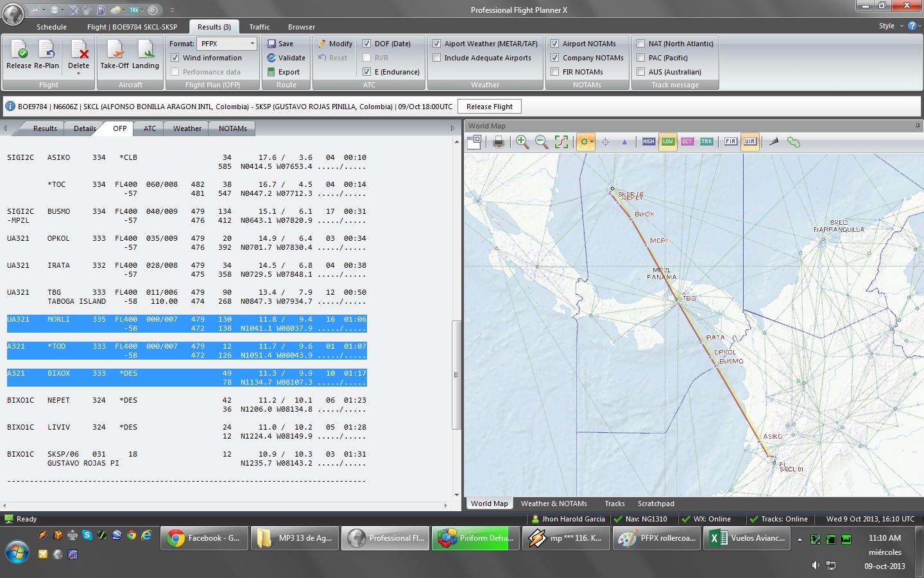Open the weather dropdown in quick access bar
The image size is (924, 578).
[123, 10]
